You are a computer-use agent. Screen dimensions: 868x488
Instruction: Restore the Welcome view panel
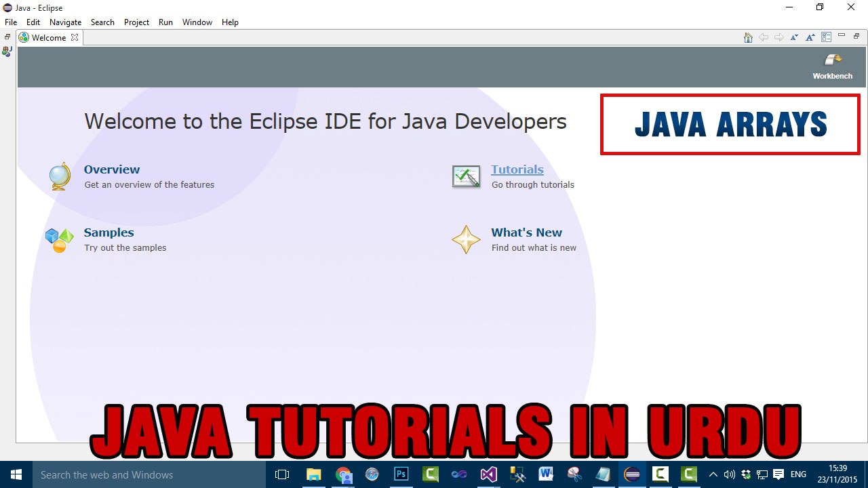click(856, 35)
